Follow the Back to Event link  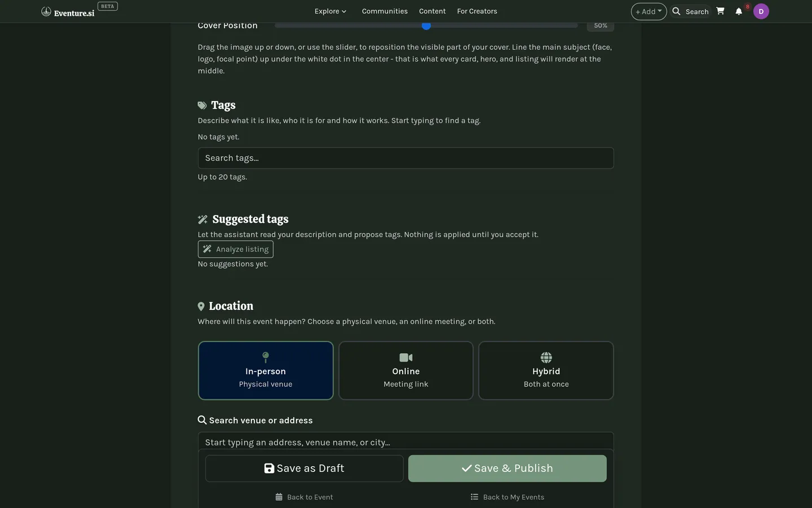click(x=304, y=497)
